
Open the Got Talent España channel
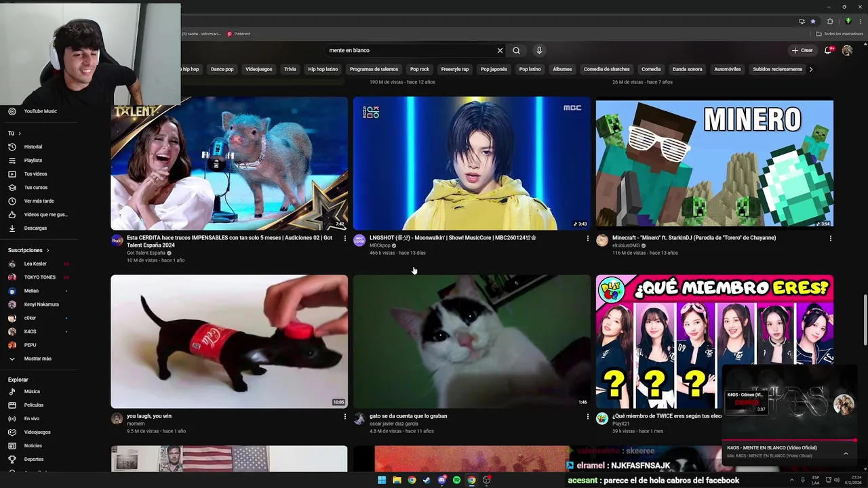point(146,253)
